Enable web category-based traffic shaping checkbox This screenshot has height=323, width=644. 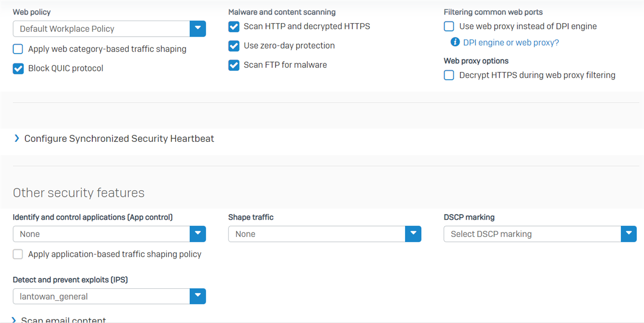18,49
